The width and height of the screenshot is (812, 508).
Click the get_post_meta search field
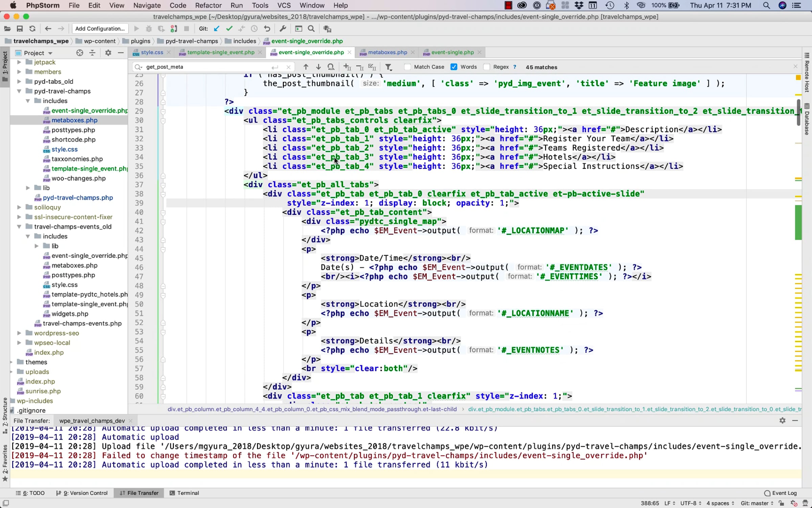coord(206,67)
